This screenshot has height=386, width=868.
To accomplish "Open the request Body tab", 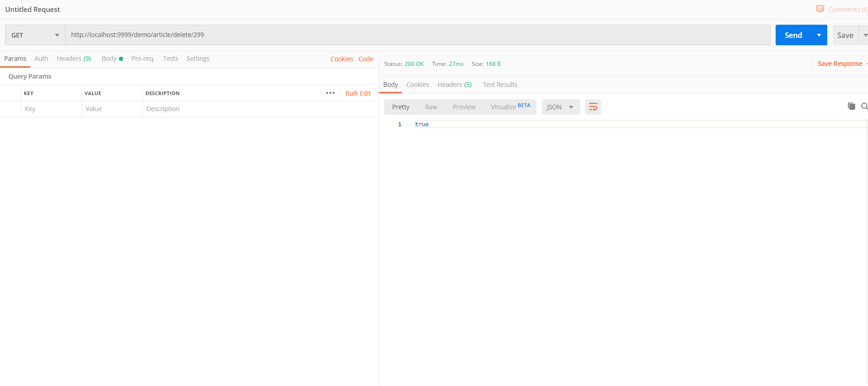I will [112, 59].
